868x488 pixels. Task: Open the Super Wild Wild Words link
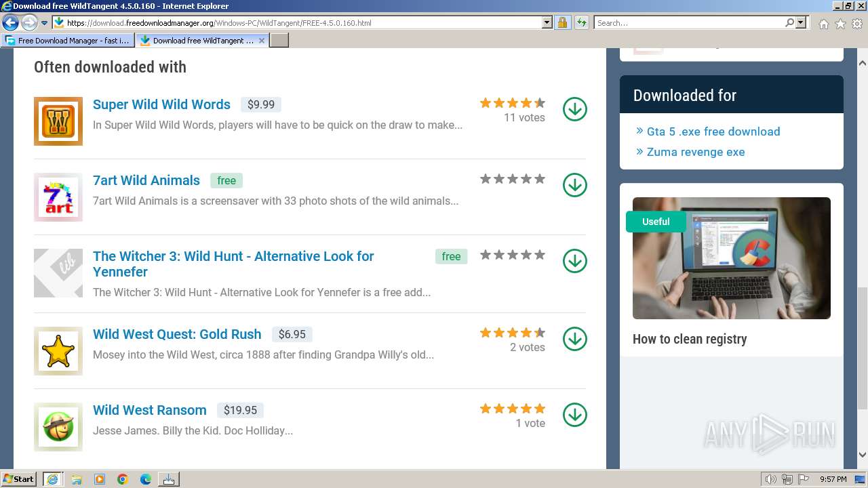coord(161,104)
